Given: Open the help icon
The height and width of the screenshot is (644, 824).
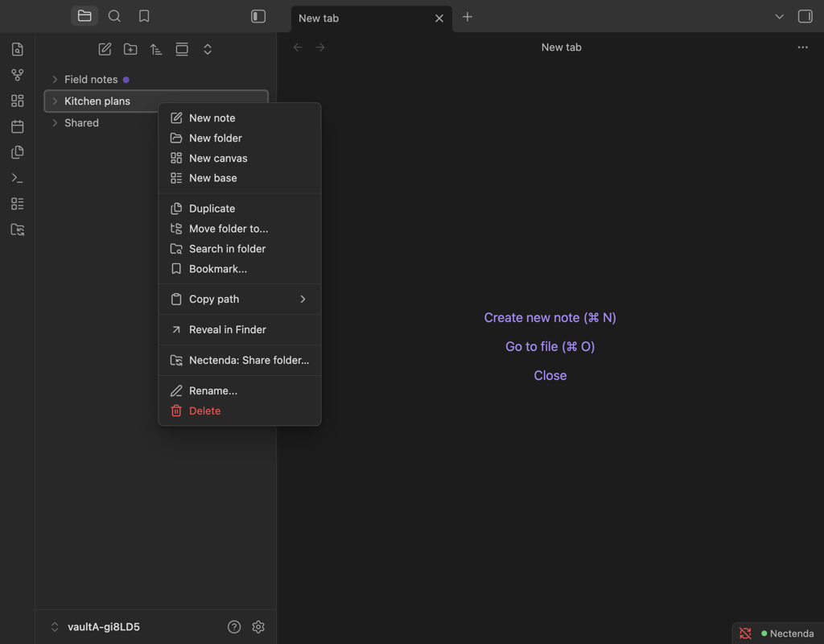Looking at the screenshot, I should coord(234,626).
